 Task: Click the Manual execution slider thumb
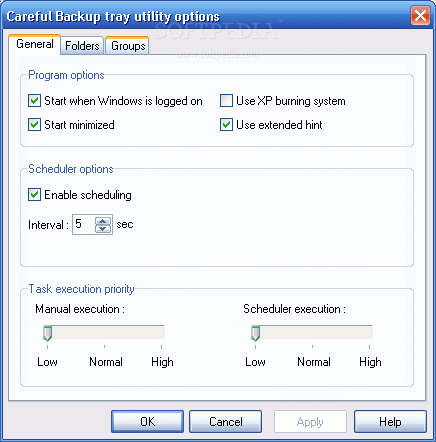point(48,333)
